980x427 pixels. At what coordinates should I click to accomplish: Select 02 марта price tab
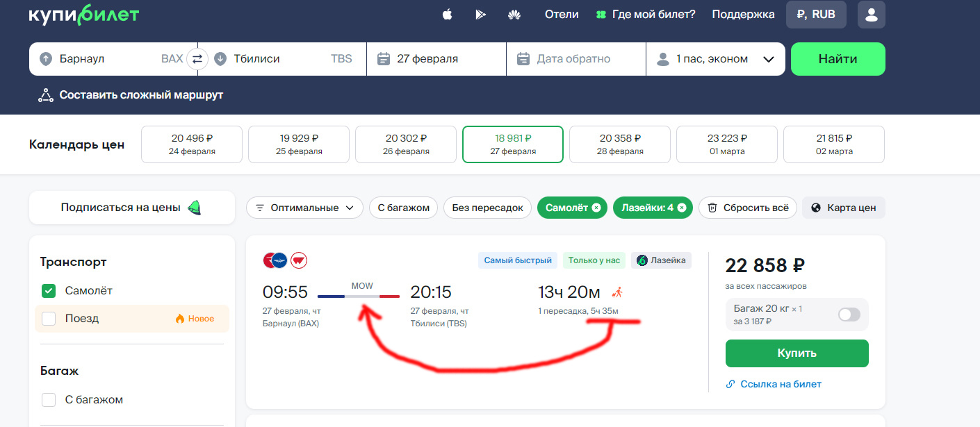point(834,144)
